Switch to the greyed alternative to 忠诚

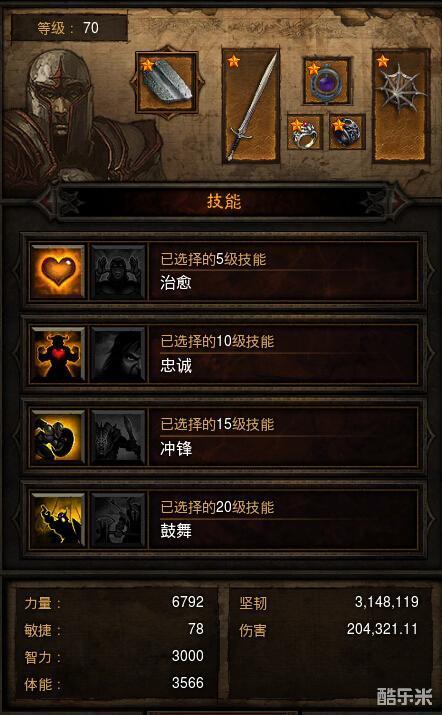click(119, 354)
